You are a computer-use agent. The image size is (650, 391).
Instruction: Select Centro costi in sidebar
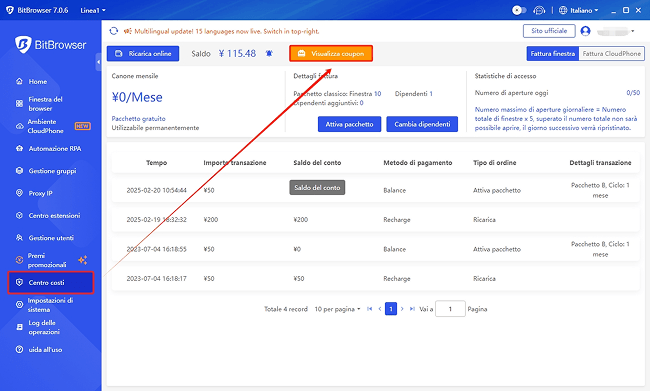point(51,282)
